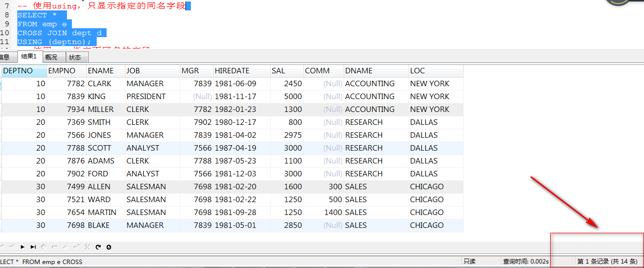Click the discard changes X icon
The width and height of the screenshot is (644, 268).
click(87, 247)
